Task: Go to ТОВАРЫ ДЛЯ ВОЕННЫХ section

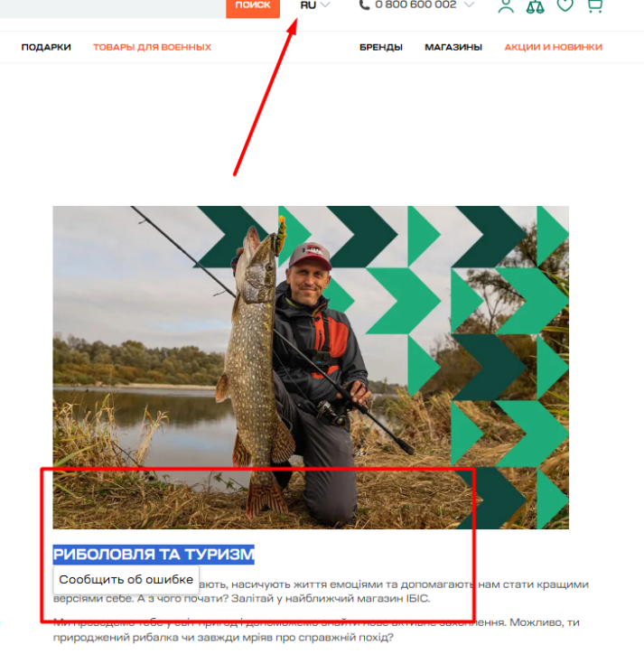Action: [x=153, y=47]
